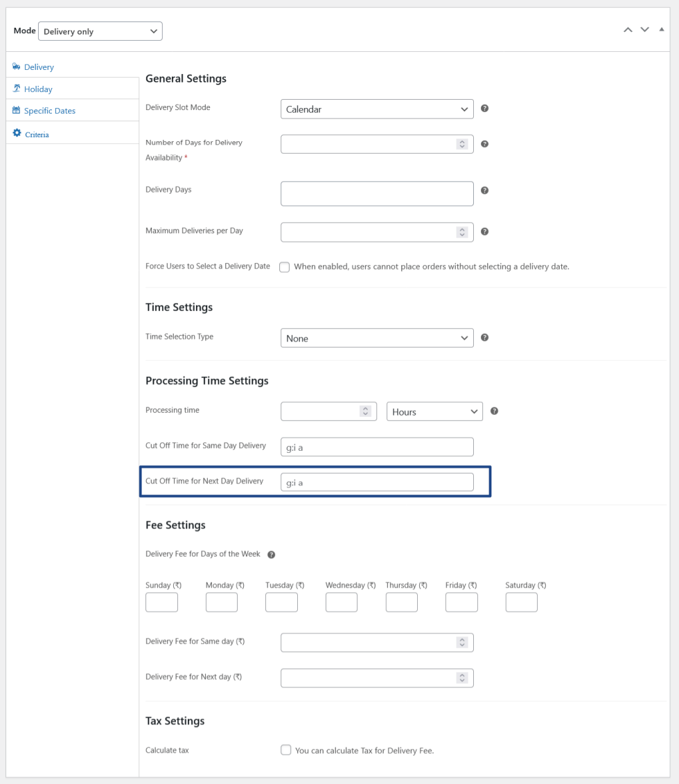Open Delivery Slot Mode dropdown
The image size is (679, 784).
pyautogui.click(x=377, y=109)
